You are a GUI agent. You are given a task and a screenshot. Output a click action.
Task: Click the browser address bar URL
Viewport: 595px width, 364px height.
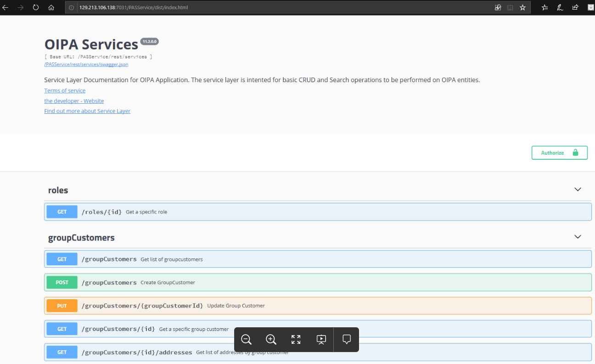(x=134, y=8)
